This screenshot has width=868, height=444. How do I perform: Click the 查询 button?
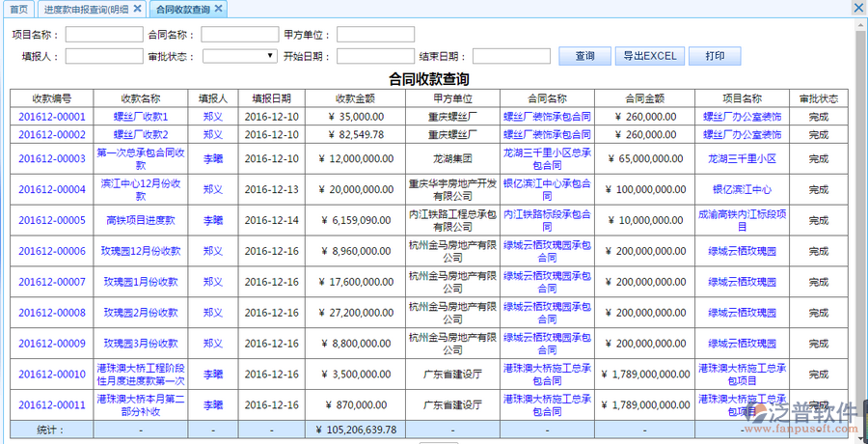(x=584, y=56)
